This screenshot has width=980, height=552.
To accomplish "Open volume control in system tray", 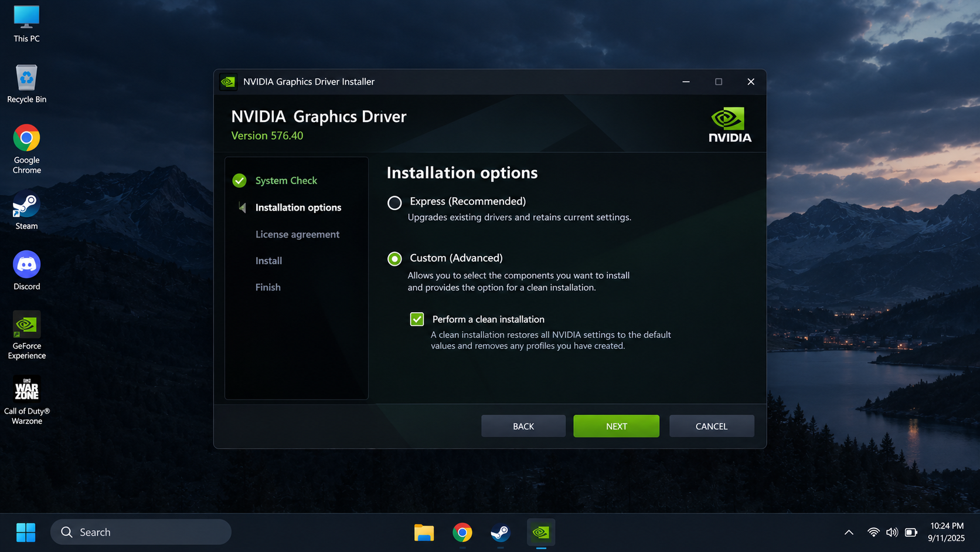I will [x=892, y=533].
